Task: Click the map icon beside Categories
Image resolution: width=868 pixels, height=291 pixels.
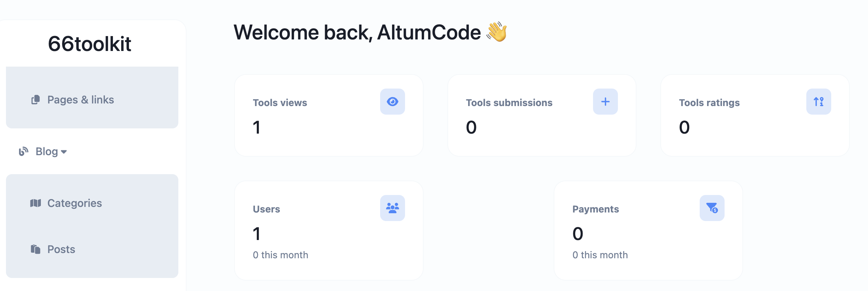Action: tap(35, 203)
